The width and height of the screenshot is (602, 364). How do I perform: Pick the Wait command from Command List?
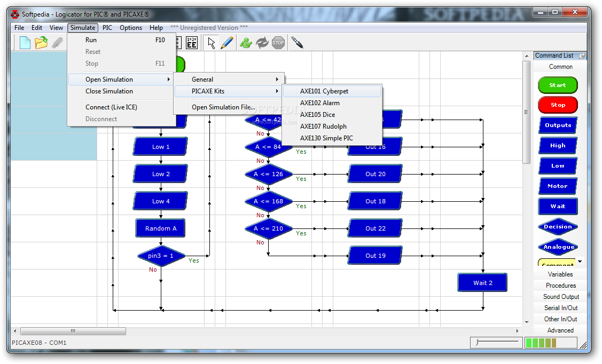click(558, 207)
